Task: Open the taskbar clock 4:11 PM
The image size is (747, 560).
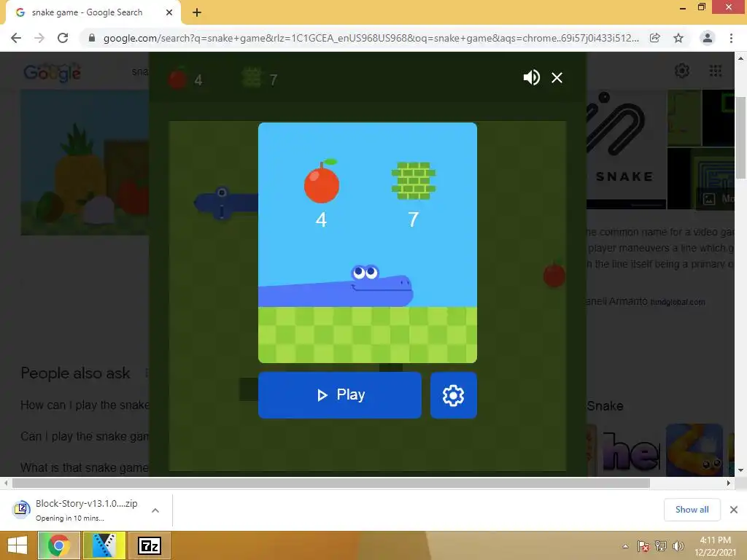Action: [715, 545]
